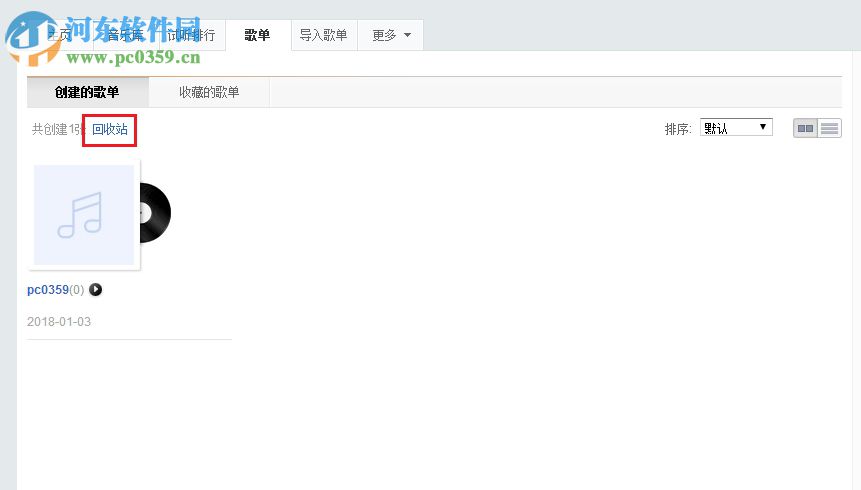Select the 创建的歌单 sub-tab
The image size is (861, 490).
(87, 92)
